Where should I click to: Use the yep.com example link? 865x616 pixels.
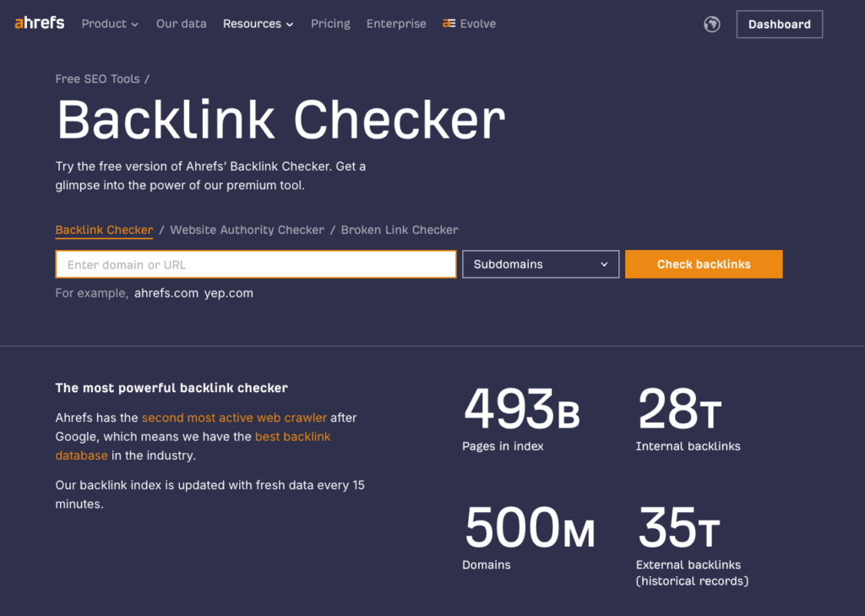click(228, 293)
